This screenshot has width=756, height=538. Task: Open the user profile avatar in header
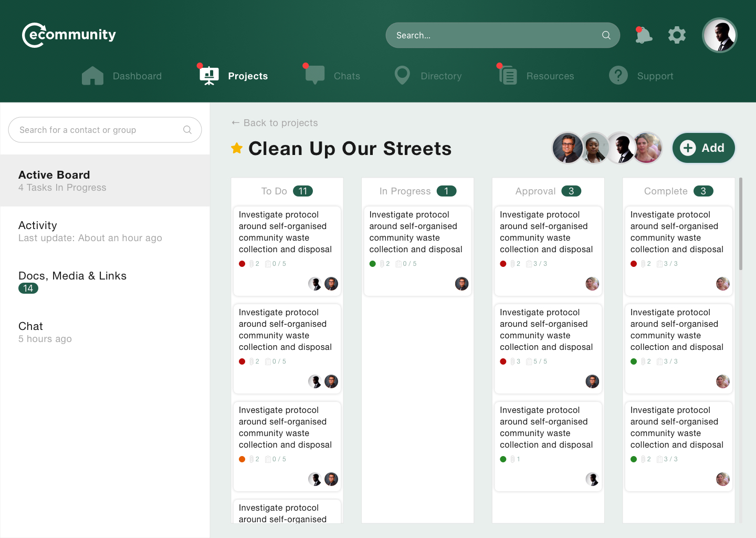coord(719,36)
